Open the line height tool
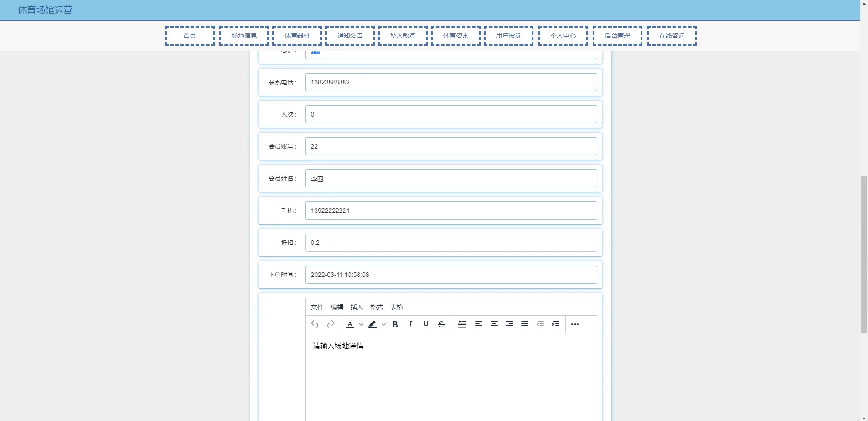 coord(462,324)
